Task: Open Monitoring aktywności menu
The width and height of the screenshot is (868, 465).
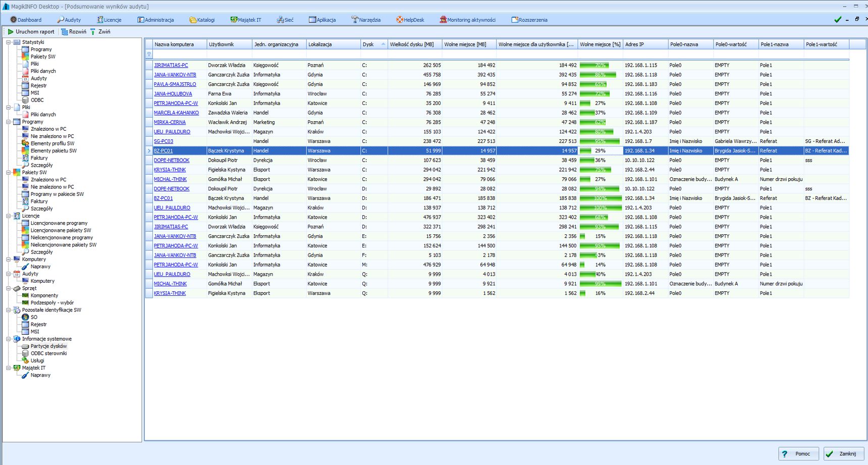Action: pos(467,20)
